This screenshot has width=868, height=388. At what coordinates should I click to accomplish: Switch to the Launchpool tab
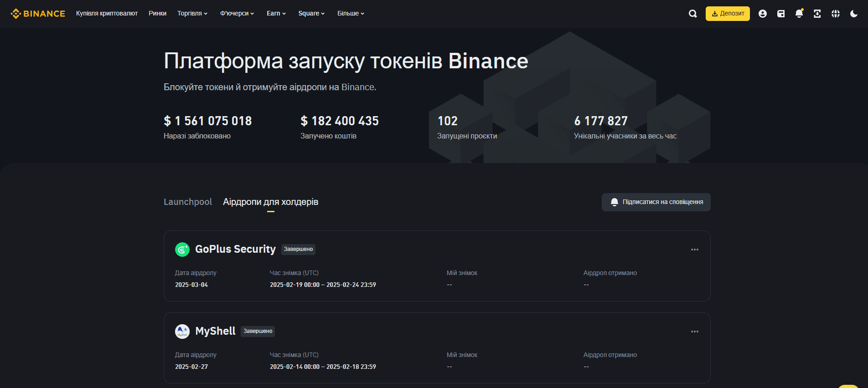coord(188,202)
